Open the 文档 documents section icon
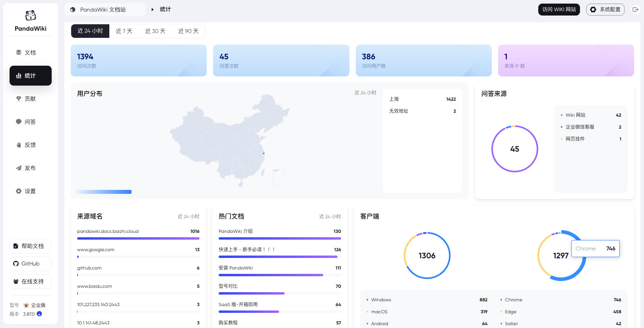Screen dimensions: 644x328 click(x=19, y=53)
